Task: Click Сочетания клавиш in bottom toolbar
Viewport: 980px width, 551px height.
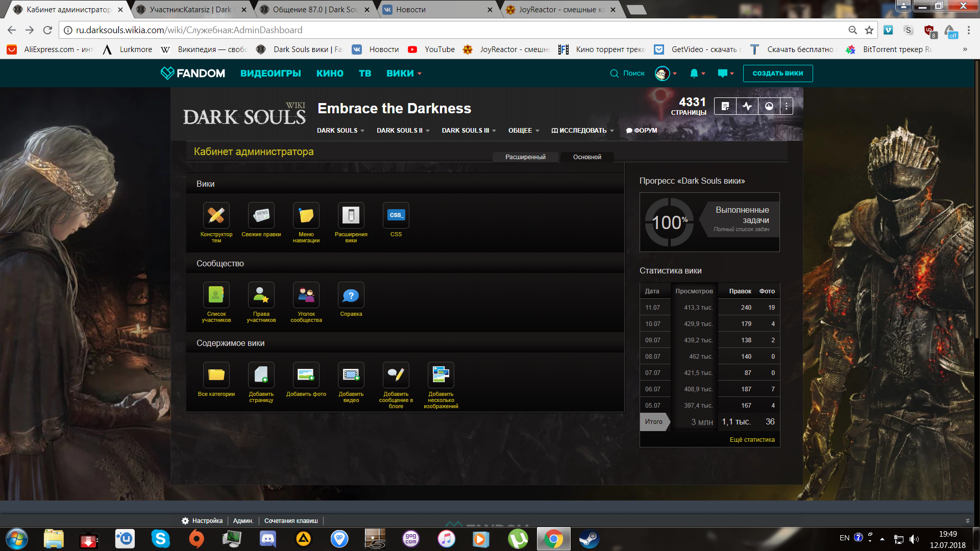Action: pos(291,521)
